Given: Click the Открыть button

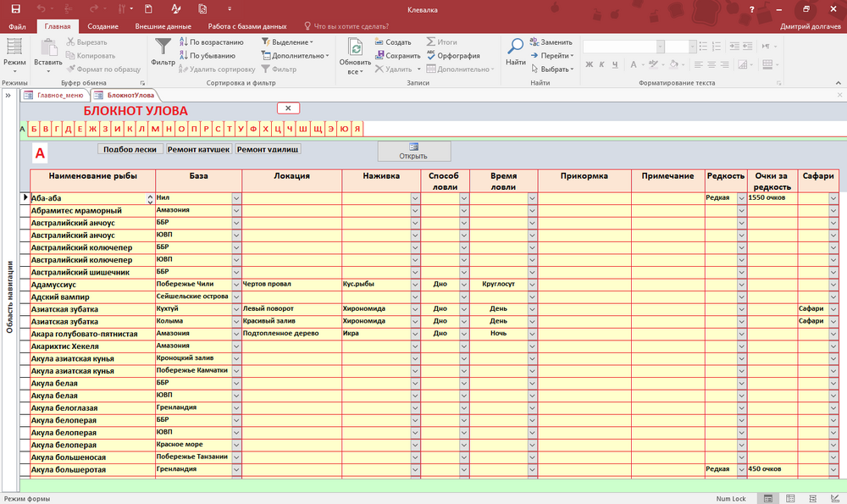Looking at the screenshot, I should (413, 152).
